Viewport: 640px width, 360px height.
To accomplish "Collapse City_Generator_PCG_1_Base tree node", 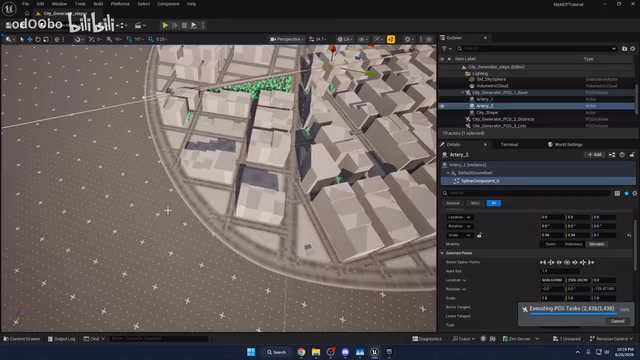I will [462, 93].
